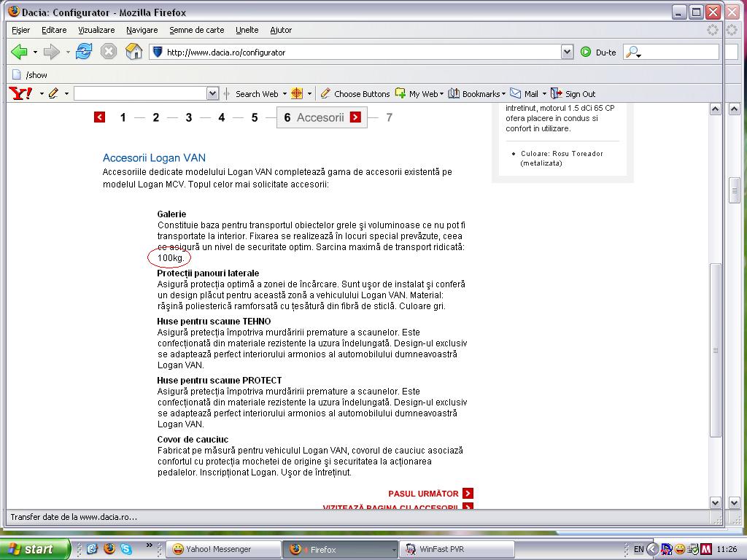Launch Skype from the quick launch bar
Image resolution: width=747 pixels, height=560 pixels.
(x=125, y=549)
